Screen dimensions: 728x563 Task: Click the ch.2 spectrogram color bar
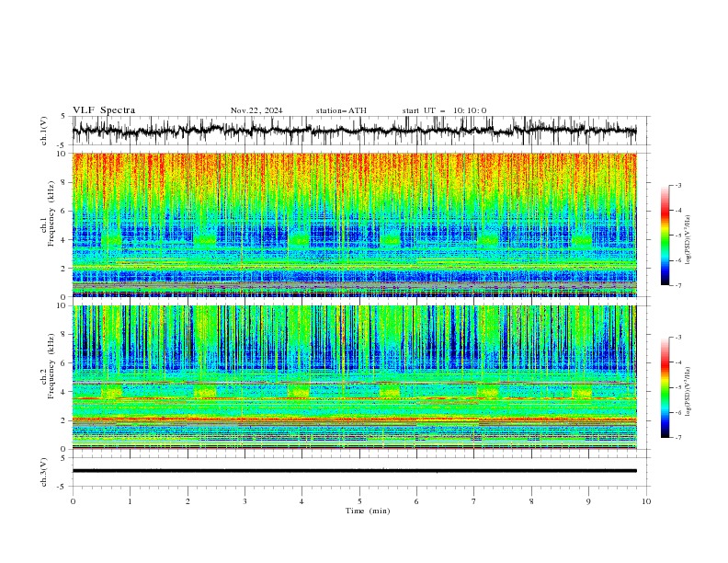(665, 387)
